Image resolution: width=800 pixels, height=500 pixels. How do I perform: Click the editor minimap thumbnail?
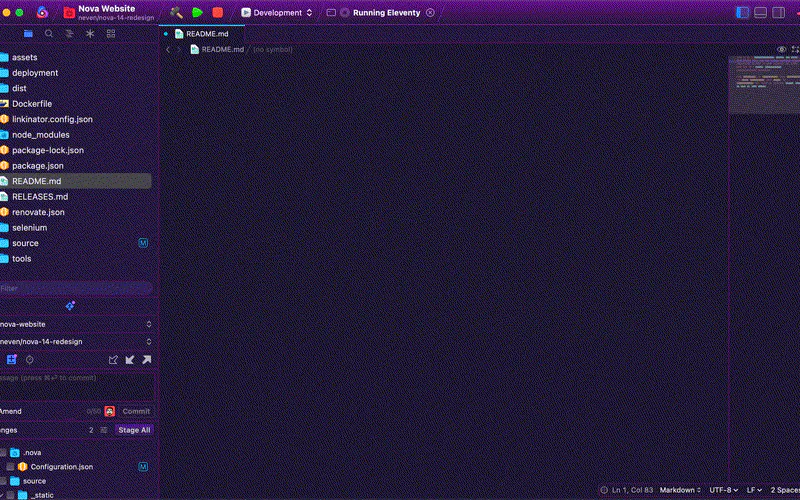click(764, 84)
